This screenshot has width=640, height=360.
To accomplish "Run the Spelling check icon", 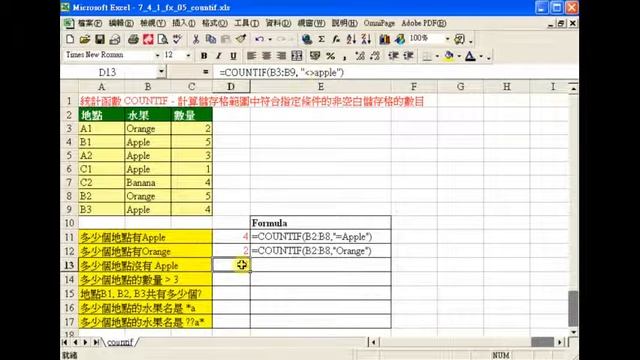I will click(177, 39).
